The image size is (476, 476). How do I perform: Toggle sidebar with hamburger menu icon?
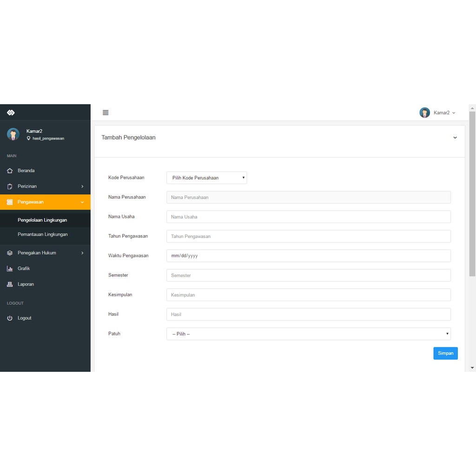(x=106, y=112)
